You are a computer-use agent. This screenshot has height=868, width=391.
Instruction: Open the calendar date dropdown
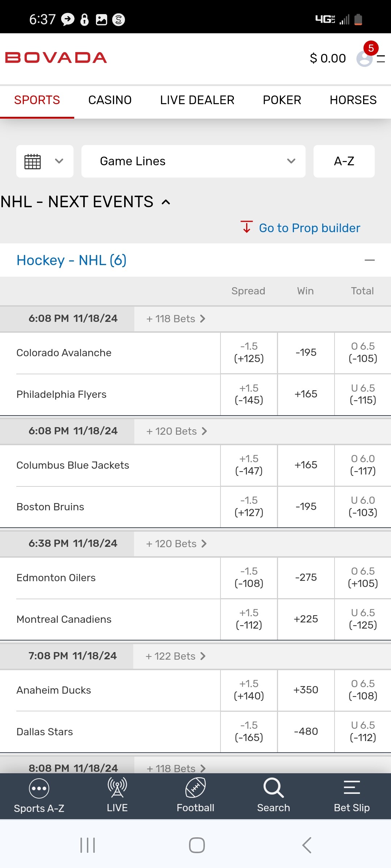click(x=45, y=161)
